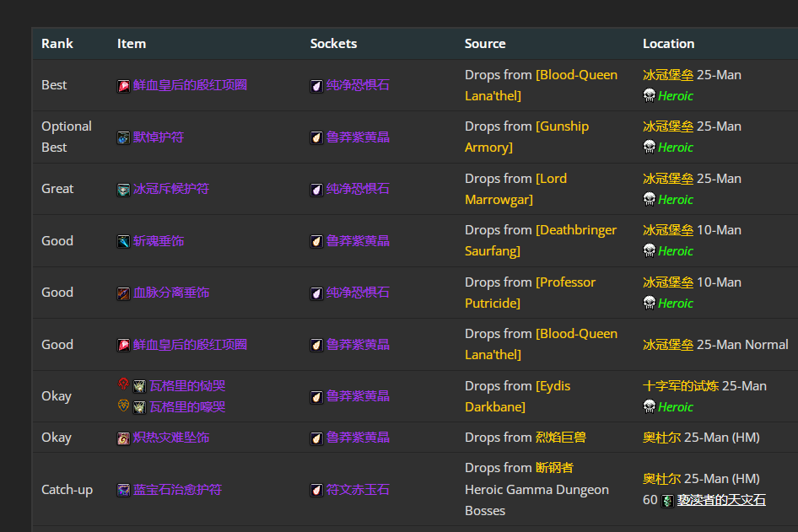Click the Heroic skull icon in Lord Marrowgar row
798x532 pixels.
pyautogui.click(x=650, y=199)
